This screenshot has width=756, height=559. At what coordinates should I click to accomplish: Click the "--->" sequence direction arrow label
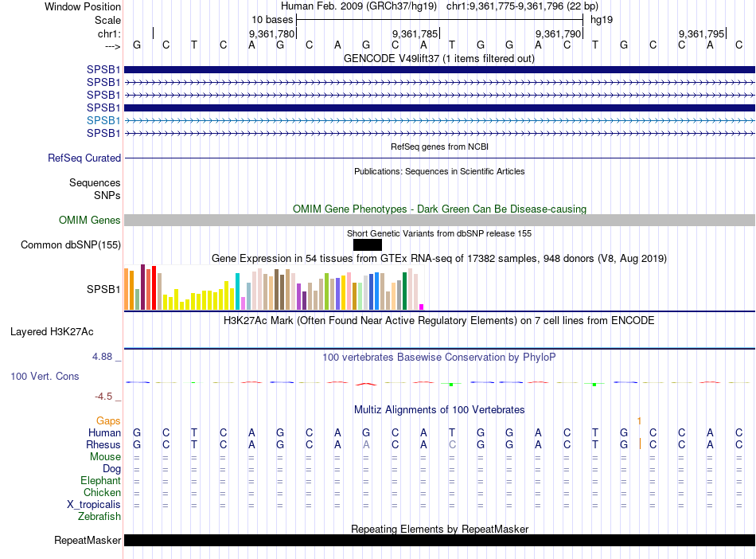112,46
